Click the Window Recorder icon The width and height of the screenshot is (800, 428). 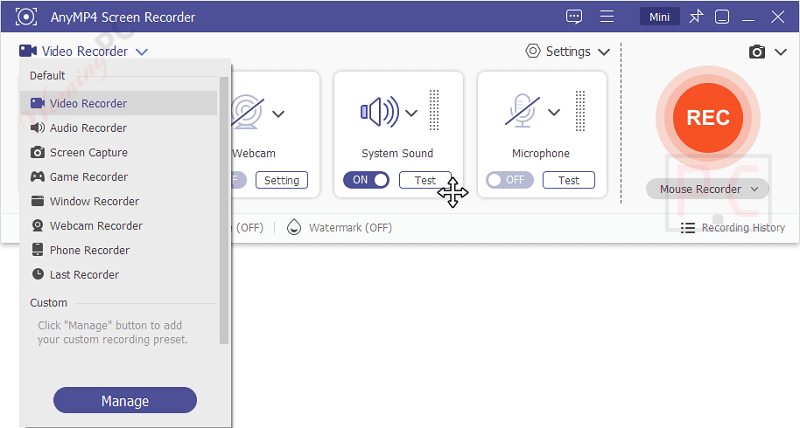(x=37, y=201)
